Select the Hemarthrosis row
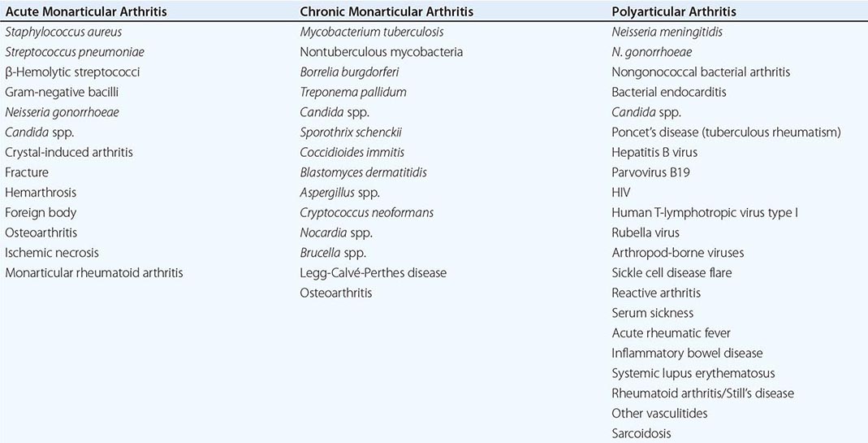This screenshot has width=868, height=443. pyautogui.click(x=40, y=193)
